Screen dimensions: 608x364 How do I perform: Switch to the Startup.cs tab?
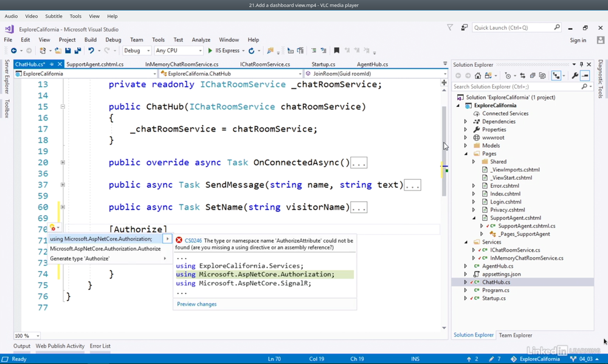[323, 64]
